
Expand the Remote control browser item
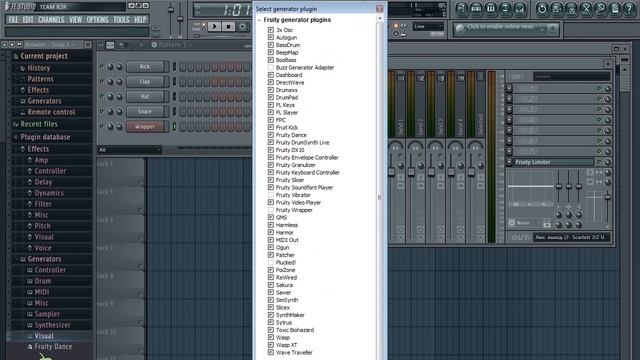point(51,112)
